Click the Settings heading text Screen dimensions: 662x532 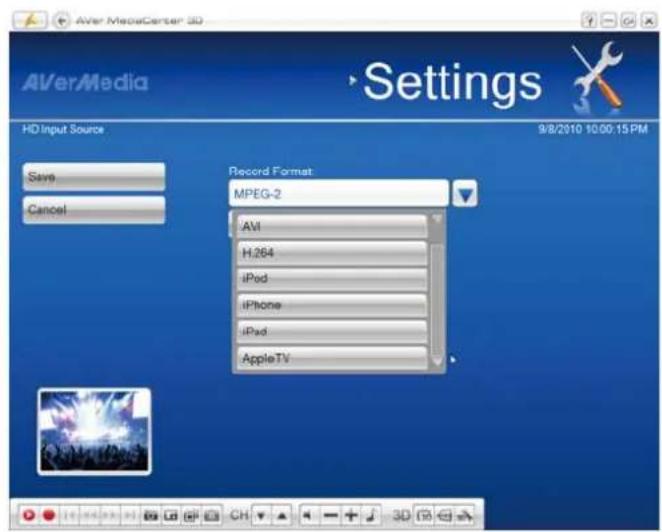[452, 82]
